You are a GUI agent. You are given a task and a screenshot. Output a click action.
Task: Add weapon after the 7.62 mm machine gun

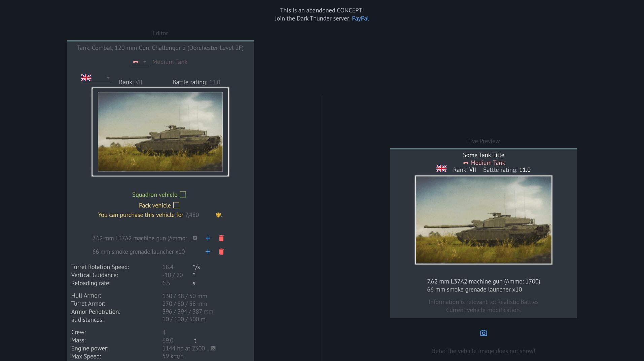[x=208, y=238]
